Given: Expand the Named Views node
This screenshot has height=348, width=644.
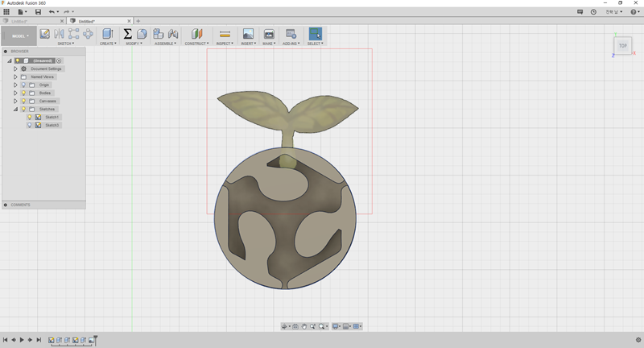Looking at the screenshot, I should [x=15, y=77].
